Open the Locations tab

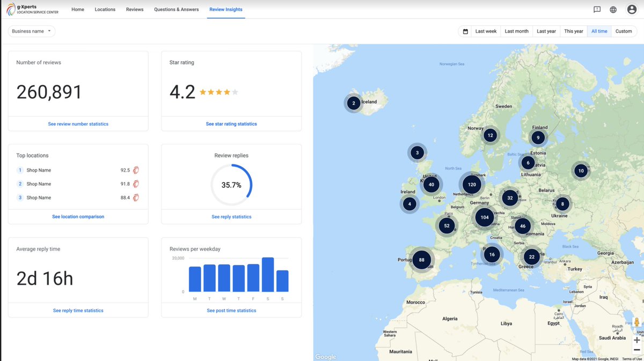click(105, 9)
